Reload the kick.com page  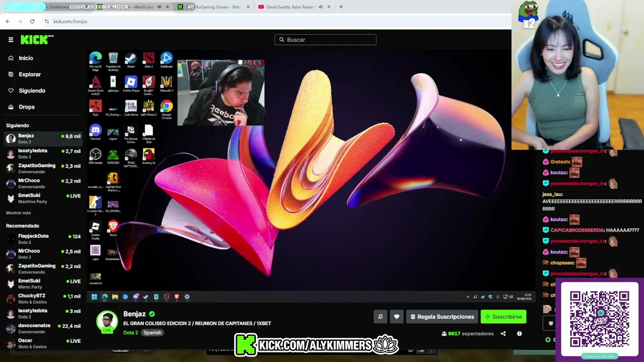tap(32, 21)
